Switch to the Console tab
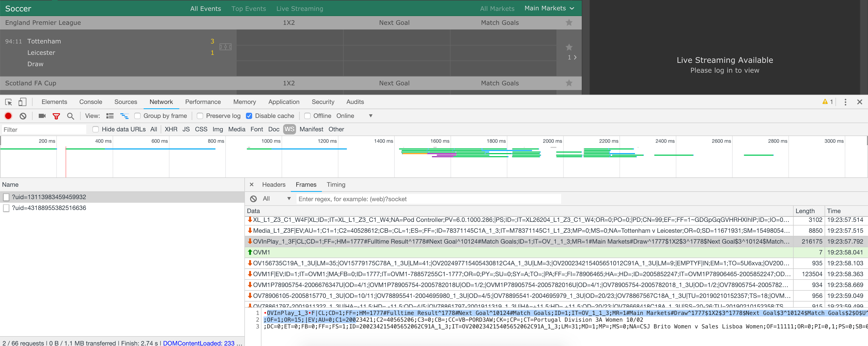The height and width of the screenshot is (346, 868). pyautogui.click(x=91, y=102)
